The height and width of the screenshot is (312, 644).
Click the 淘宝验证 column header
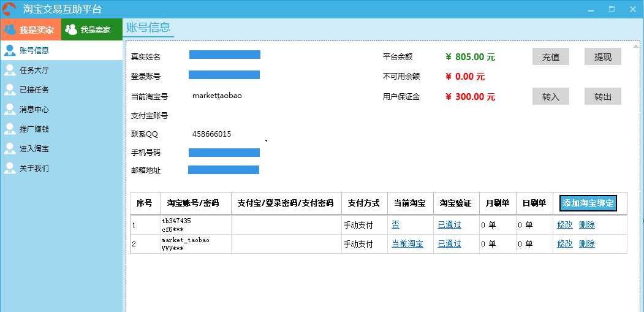pos(456,203)
